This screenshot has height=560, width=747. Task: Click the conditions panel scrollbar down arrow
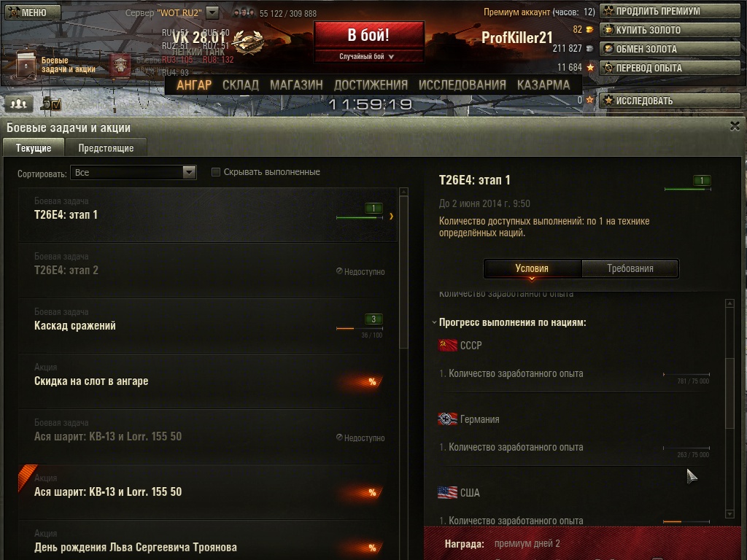click(x=729, y=514)
